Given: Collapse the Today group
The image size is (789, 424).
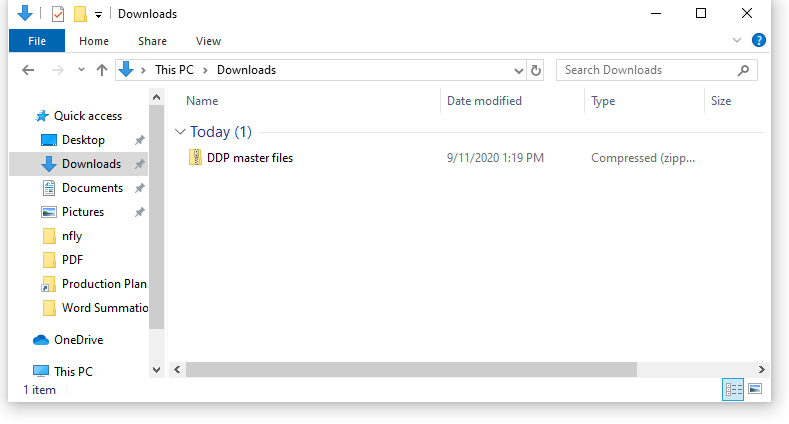Looking at the screenshot, I should click(x=180, y=132).
